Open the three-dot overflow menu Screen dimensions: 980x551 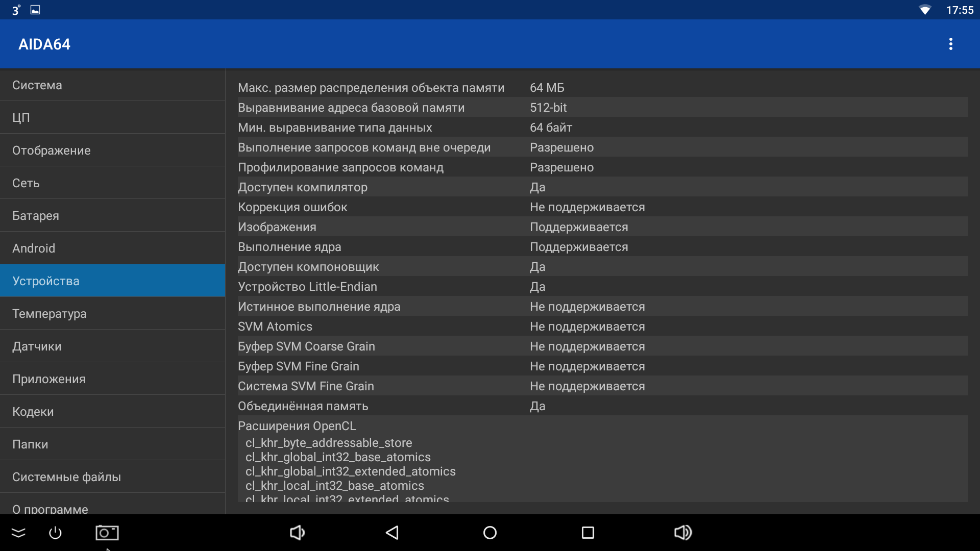coord(950,44)
